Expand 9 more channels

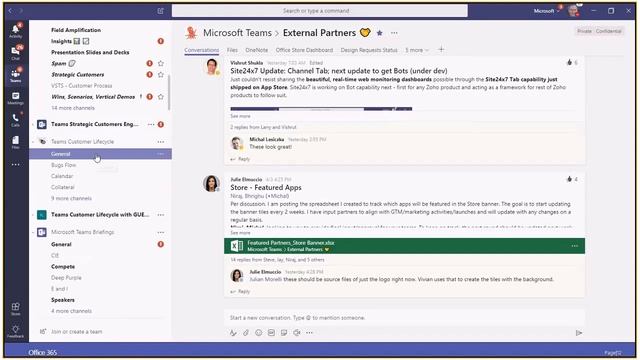pos(71,198)
